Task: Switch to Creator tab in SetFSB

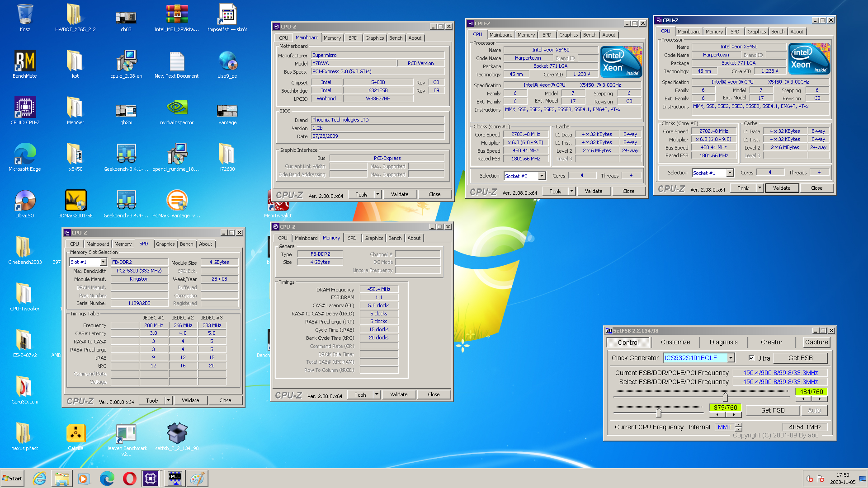Action: coord(771,342)
